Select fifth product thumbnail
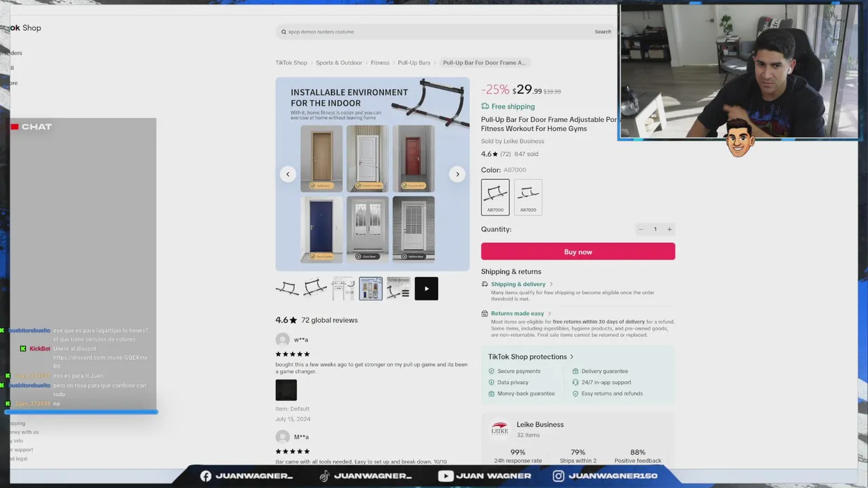This screenshot has width=868, height=488. coord(398,289)
